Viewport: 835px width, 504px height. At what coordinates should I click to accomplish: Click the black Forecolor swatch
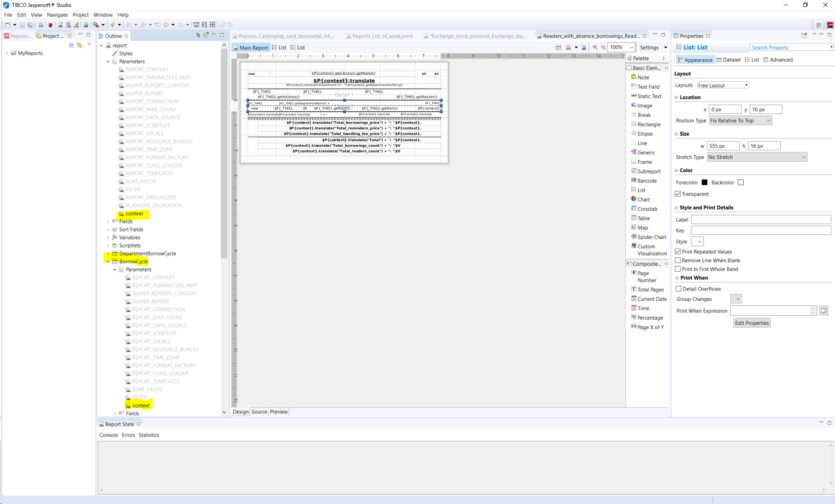[x=705, y=183]
